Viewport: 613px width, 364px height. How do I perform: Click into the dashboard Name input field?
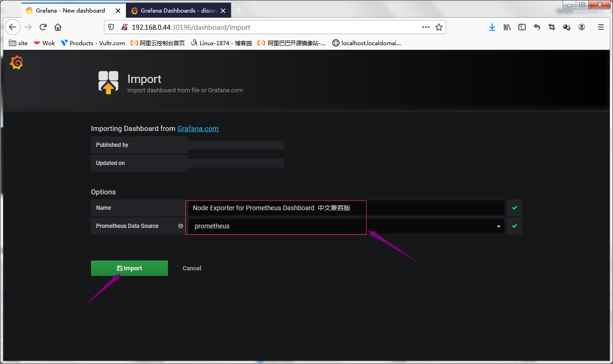click(x=346, y=208)
